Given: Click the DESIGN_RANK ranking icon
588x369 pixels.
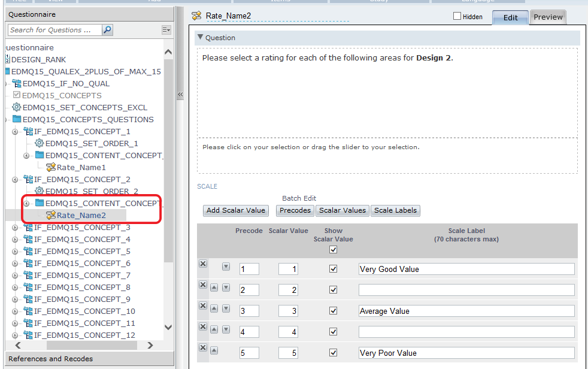Looking at the screenshot, I should point(8,59).
